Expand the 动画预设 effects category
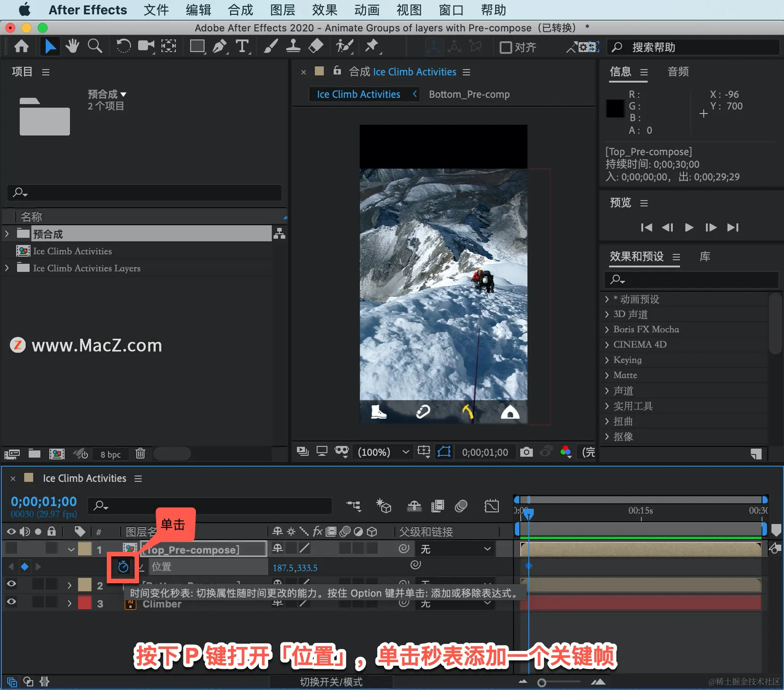Screen dimensions: 784x690 click(607, 299)
